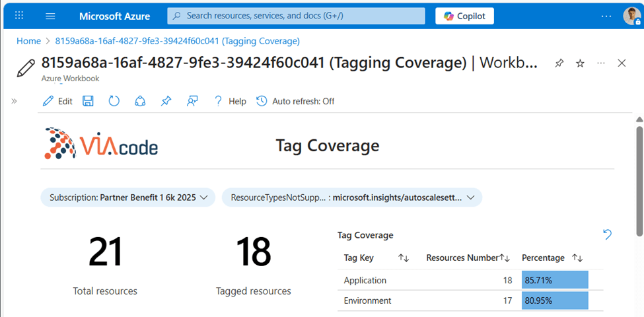The height and width of the screenshot is (317, 644).
Task: Open the apps grid launcher
Action: pyautogui.click(x=19, y=16)
